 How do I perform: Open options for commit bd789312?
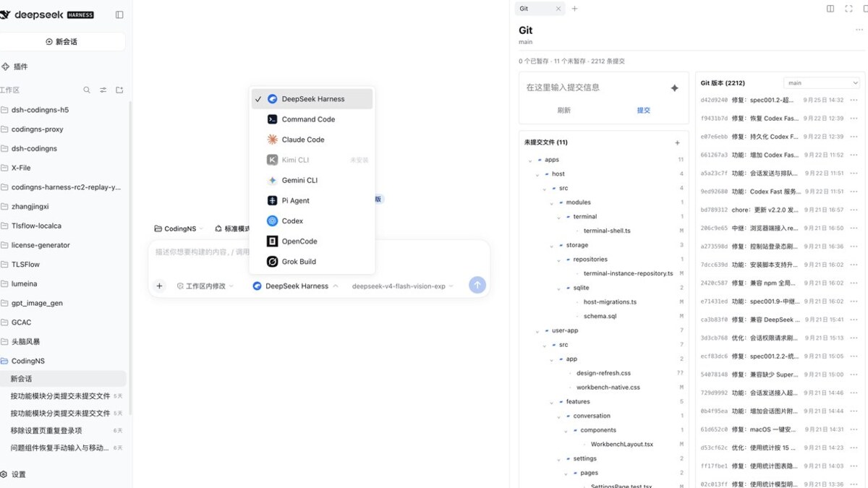click(854, 210)
